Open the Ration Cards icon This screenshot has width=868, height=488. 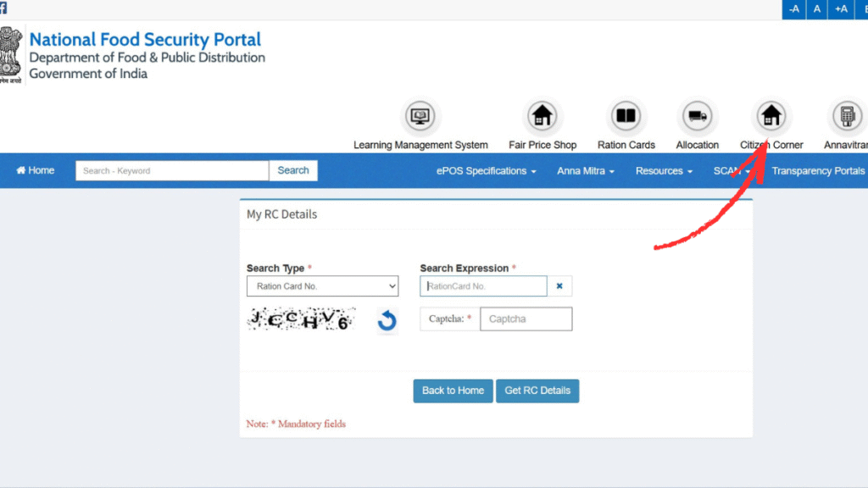coord(626,116)
